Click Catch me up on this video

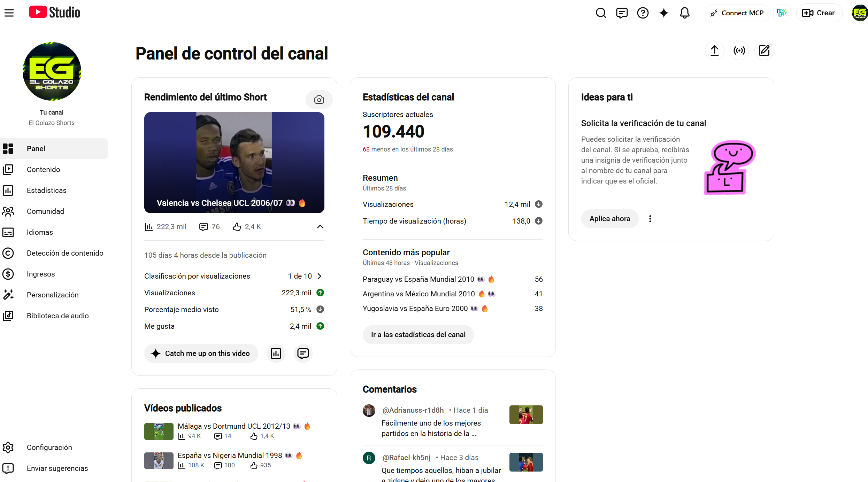click(201, 353)
